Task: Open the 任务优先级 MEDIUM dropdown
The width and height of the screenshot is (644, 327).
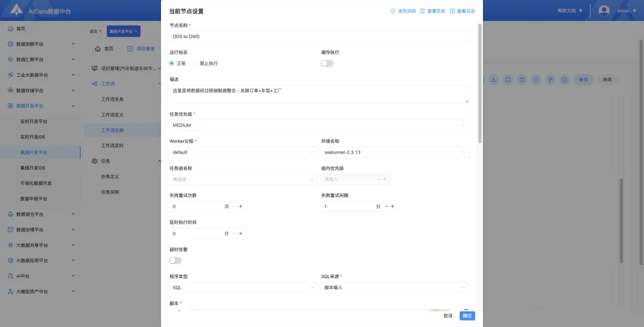Action: point(318,125)
